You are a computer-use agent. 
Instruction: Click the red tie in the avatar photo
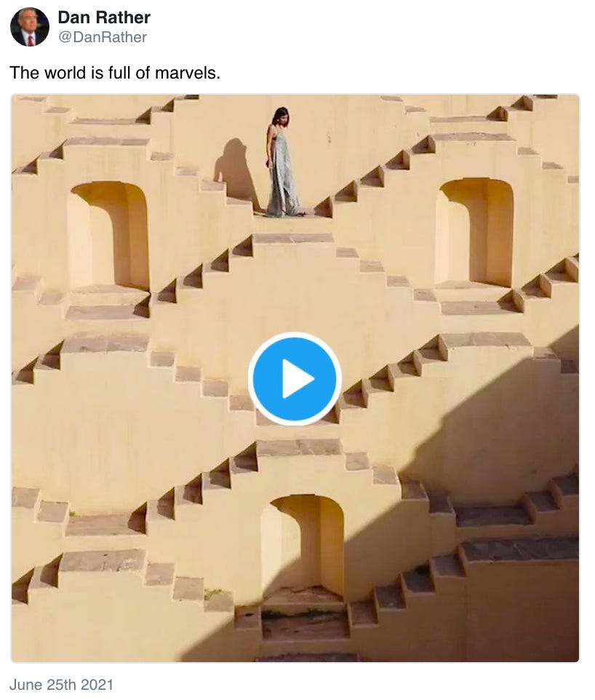[31, 40]
